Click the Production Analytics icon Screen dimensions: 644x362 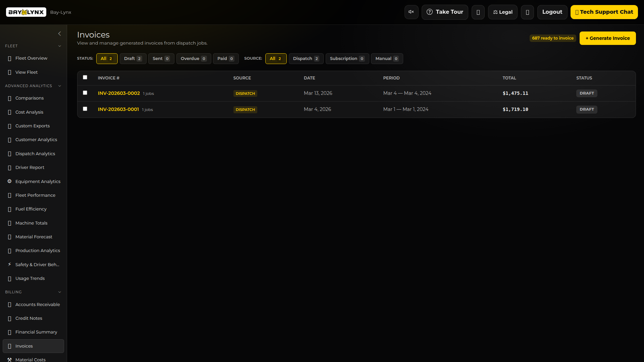click(x=9, y=251)
